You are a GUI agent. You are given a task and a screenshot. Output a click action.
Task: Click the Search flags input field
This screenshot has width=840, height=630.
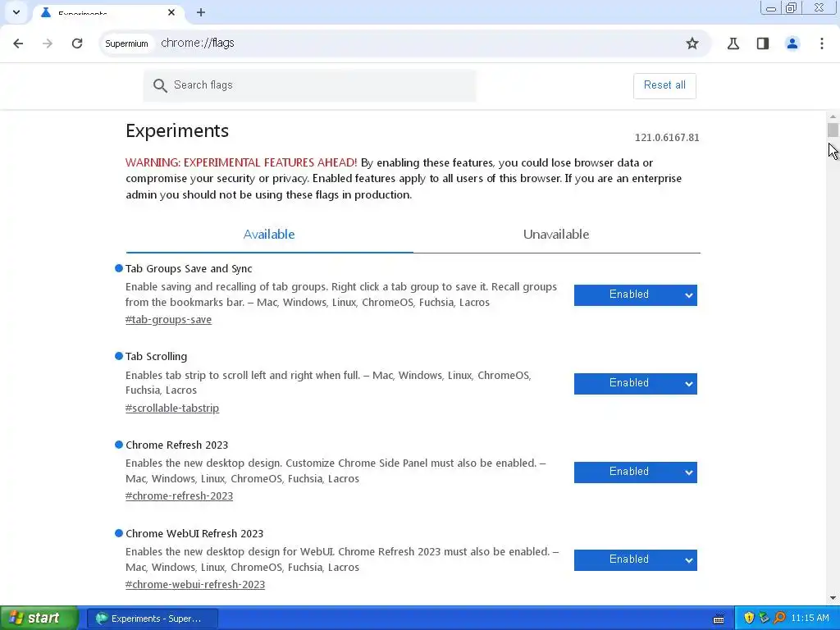pyautogui.click(x=309, y=85)
